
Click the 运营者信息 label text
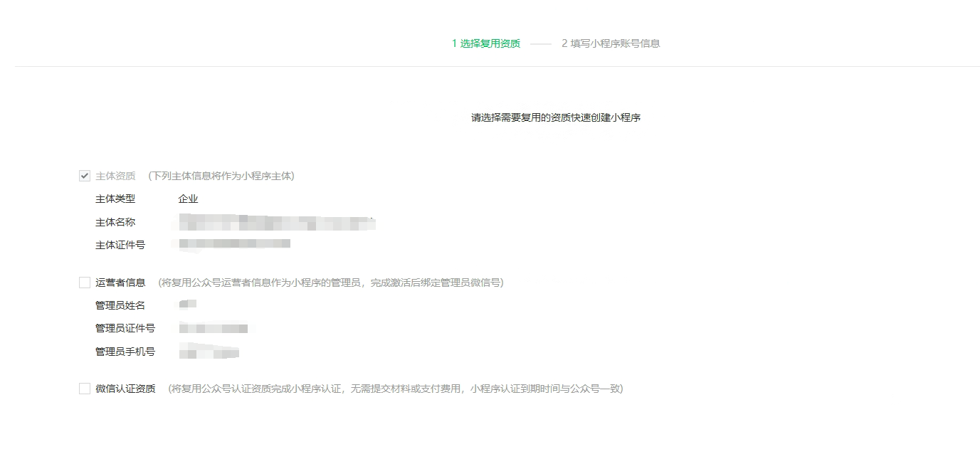click(x=120, y=283)
